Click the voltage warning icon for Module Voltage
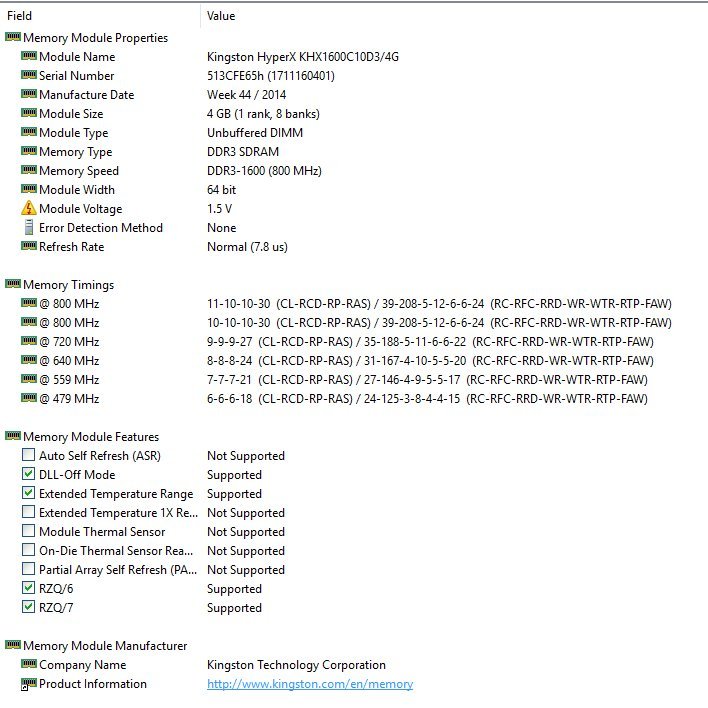 click(x=28, y=208)
